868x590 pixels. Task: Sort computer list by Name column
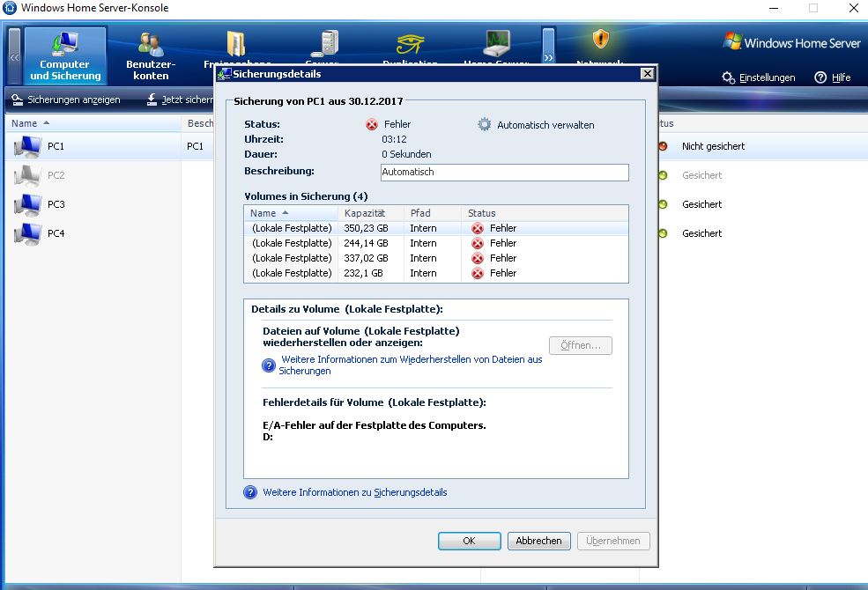click(x=31, y=123)
